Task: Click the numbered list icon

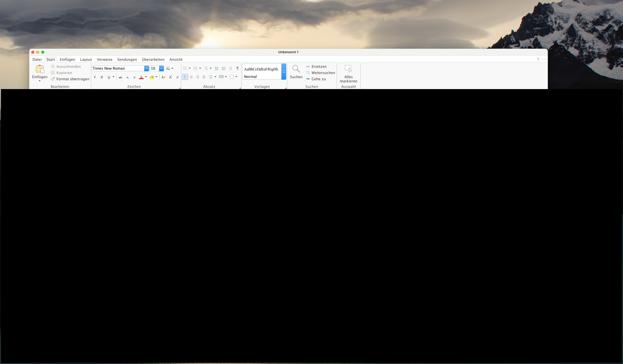Action: point(196,68)
